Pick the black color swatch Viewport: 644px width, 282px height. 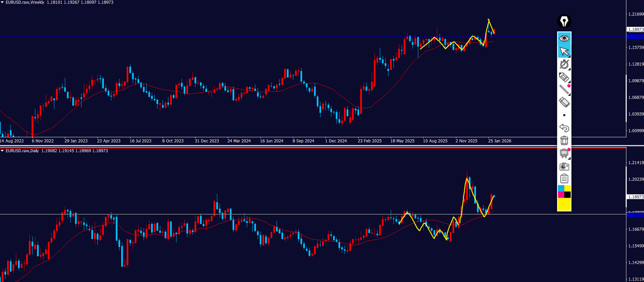coord(567,195)
